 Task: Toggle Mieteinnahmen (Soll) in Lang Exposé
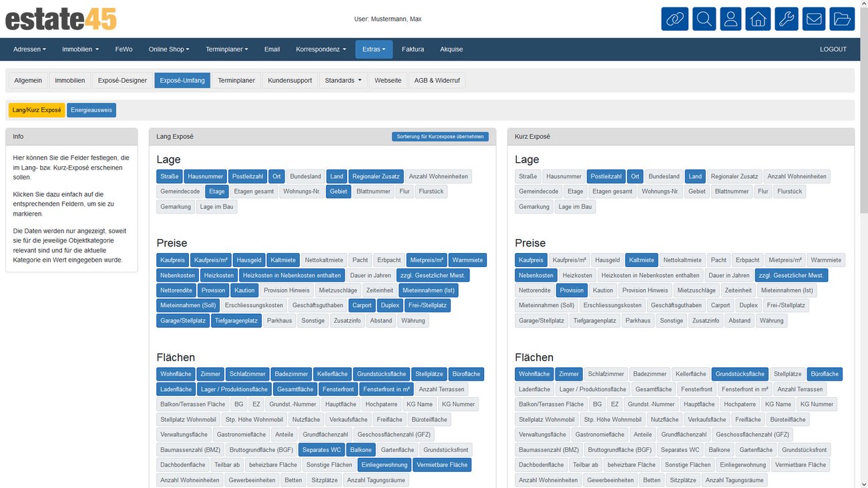(188, 305)
